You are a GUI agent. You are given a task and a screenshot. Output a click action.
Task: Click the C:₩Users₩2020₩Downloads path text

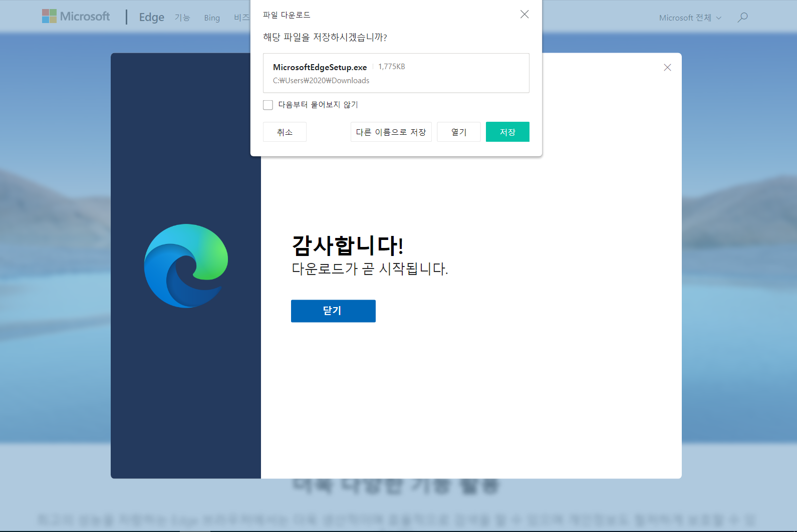click(321, 81)
